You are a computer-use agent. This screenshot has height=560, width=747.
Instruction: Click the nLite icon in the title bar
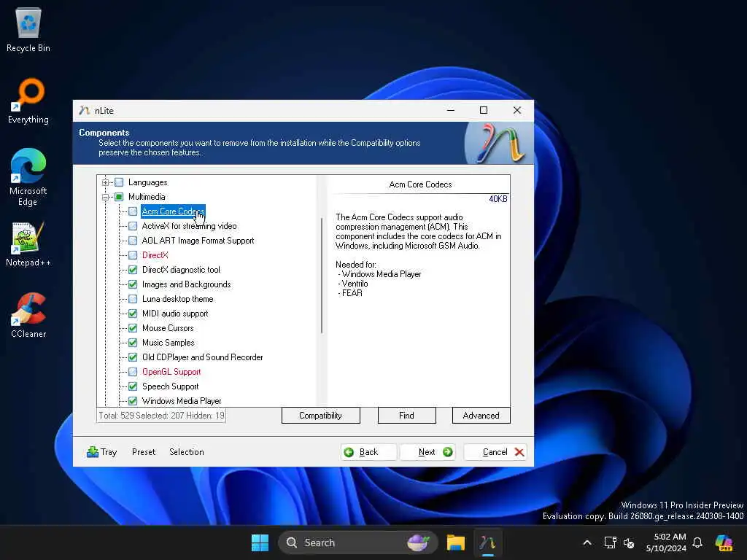pyautogui.click(x=85, y=111)
